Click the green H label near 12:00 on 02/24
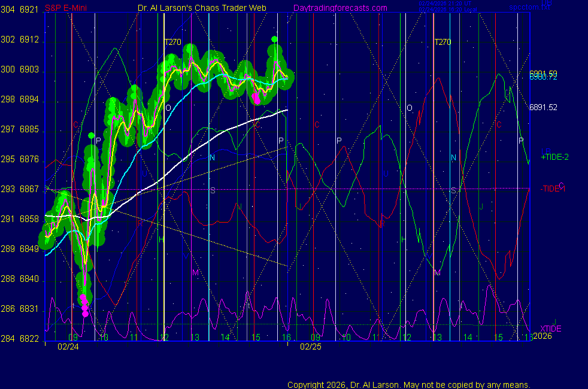588x389 pixels. pos(161,239)
